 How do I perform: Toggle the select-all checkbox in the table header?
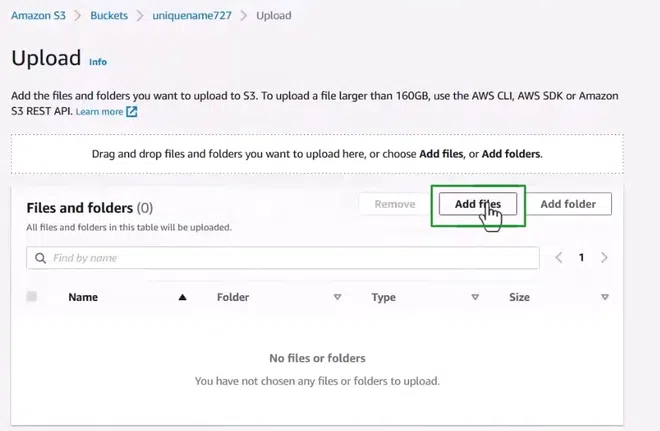point(32,296)
